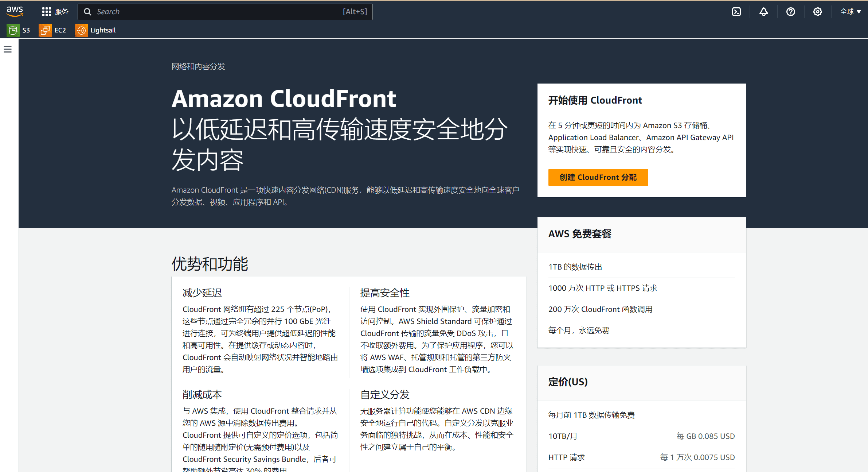868x472 pixels.
Task: Select the EC2 text label in favorites bar
Action: point(60,30)
